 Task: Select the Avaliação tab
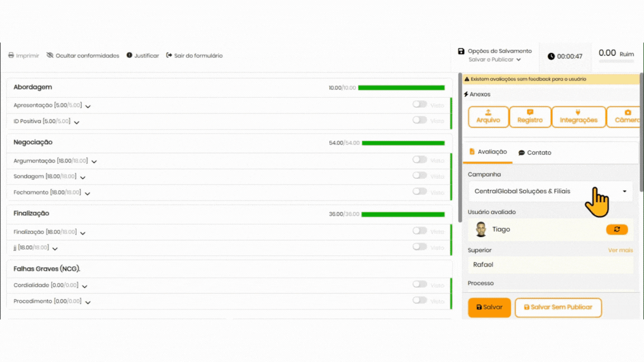[x=487, y=152]
